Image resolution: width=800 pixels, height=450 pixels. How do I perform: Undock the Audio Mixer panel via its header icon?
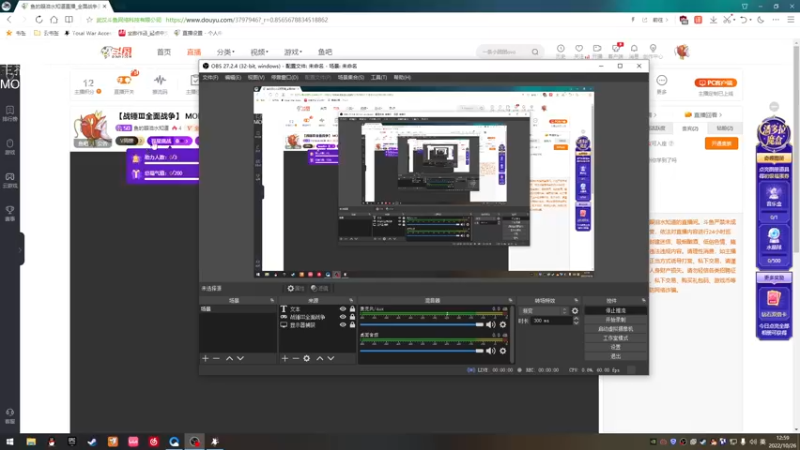click(510, 301)
